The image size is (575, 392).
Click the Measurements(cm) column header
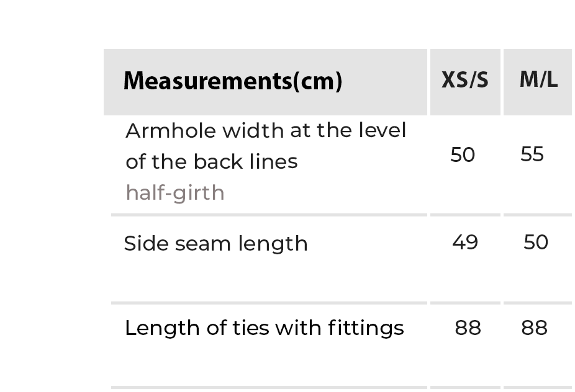232,81
